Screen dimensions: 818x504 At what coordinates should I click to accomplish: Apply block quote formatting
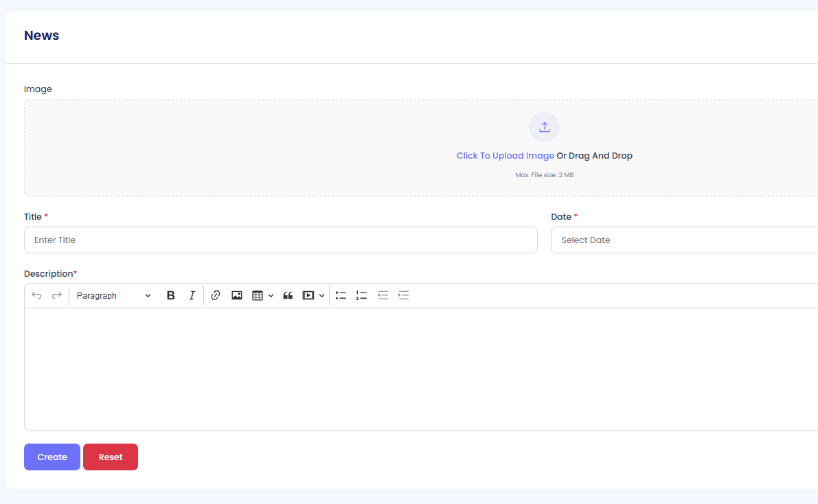click(288, 295)
